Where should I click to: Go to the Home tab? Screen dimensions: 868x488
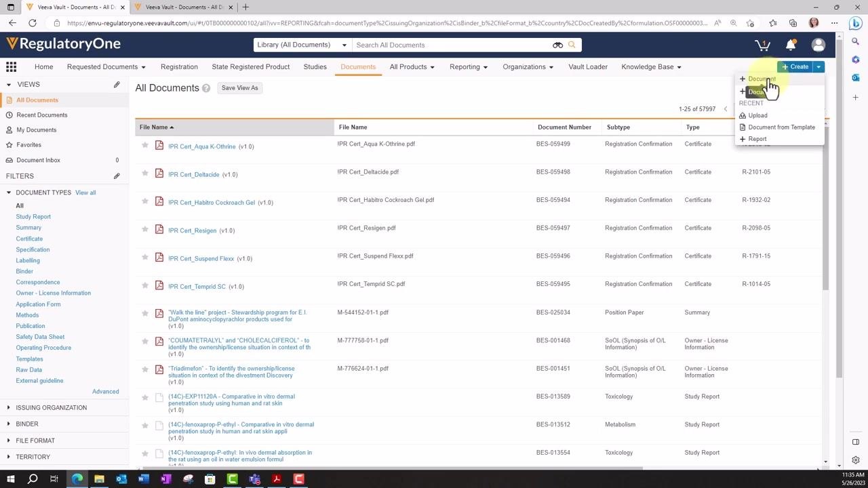point(44,67)
